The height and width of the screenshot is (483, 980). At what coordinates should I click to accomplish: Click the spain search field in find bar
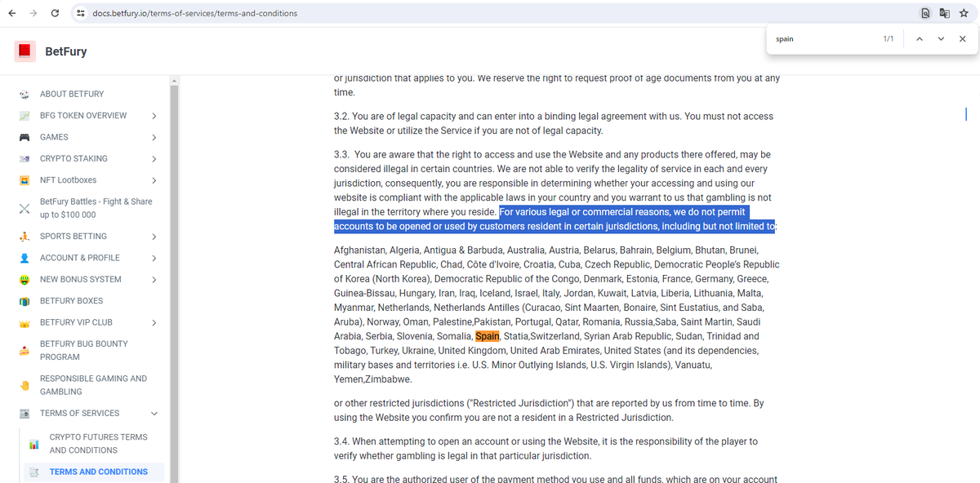[825, 39]
